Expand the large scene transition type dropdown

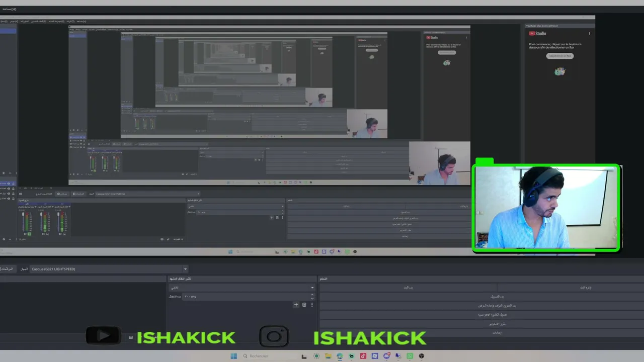coord(242,288)
